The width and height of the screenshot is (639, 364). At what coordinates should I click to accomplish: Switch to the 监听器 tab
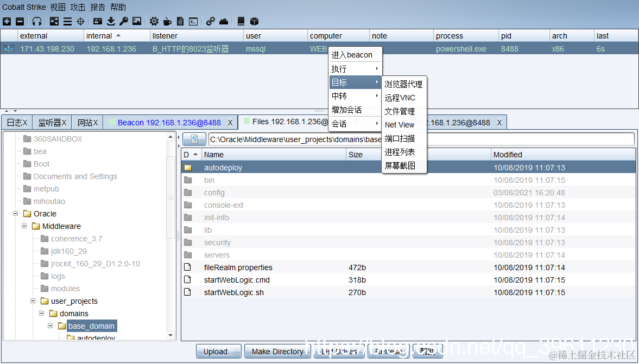click(52, 123)
